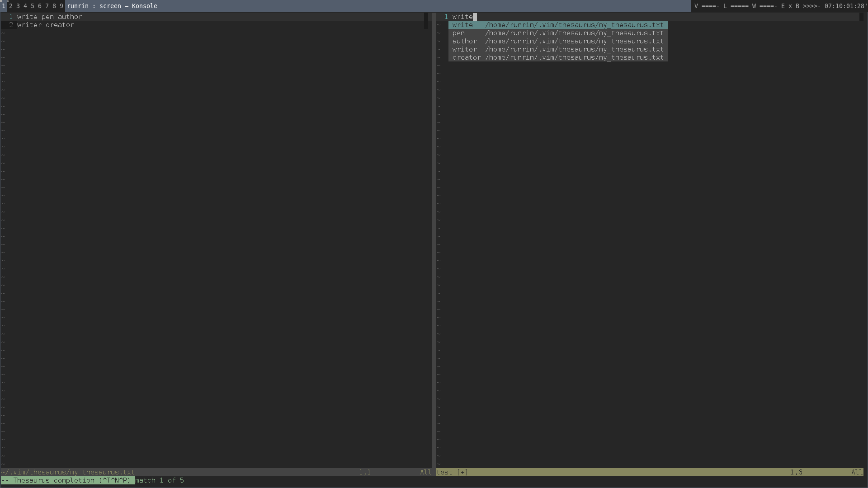The image size is (868, 488).
Task: Click the x indicator between E and B
Action: point(790,6)
